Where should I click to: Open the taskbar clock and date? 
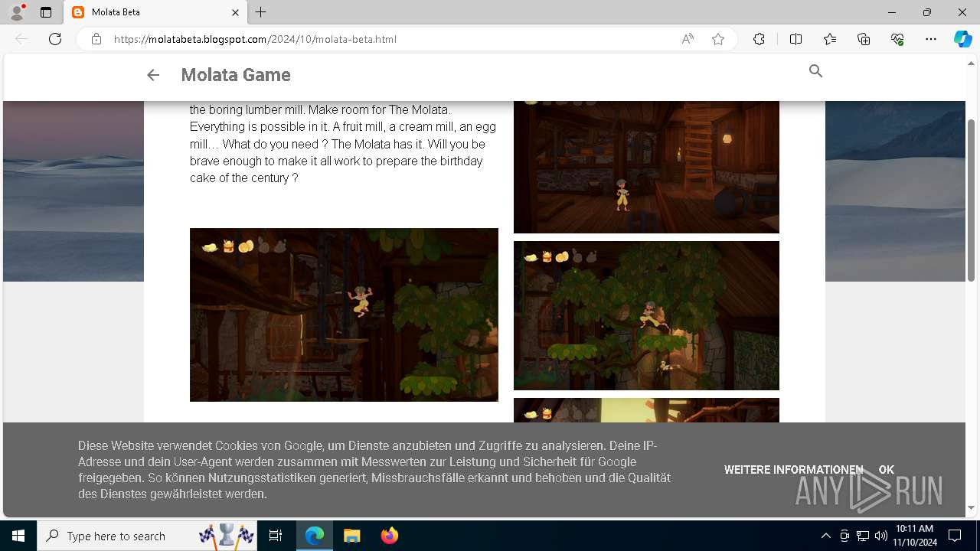tap(914, 536)
